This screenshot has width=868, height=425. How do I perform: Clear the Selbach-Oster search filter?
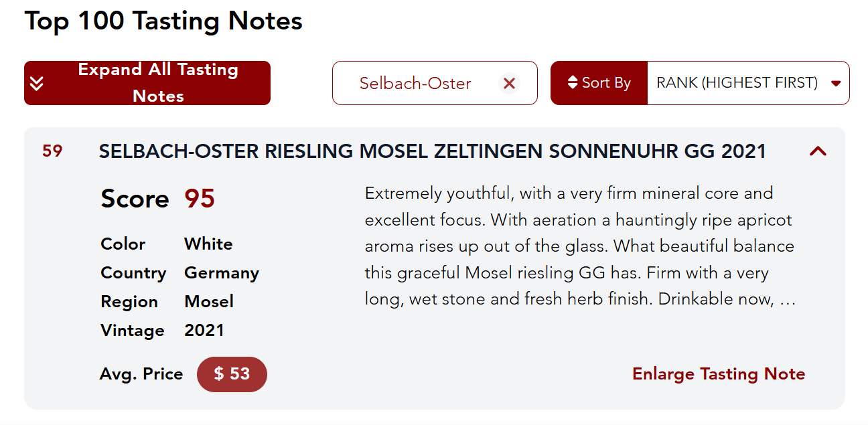(x=509, y=83)
